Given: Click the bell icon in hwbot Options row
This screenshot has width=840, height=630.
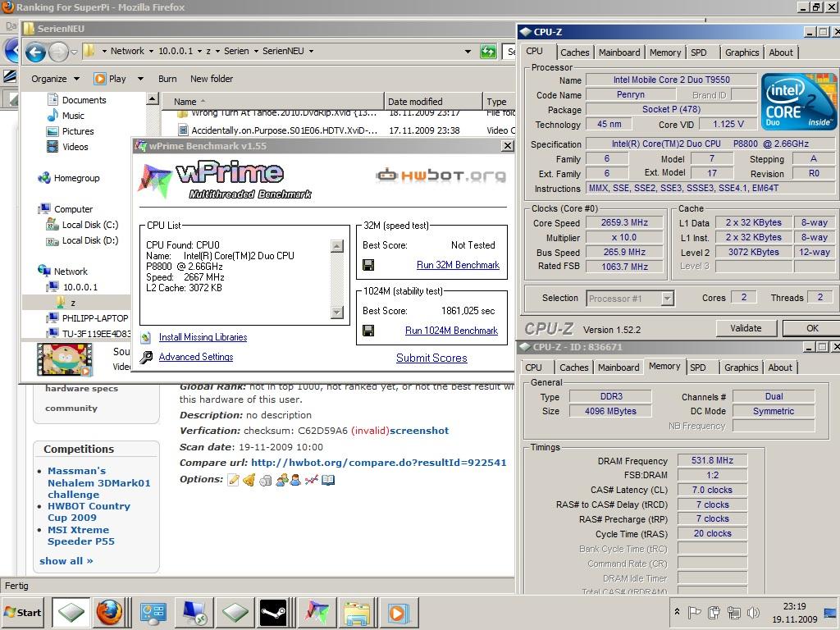Looking at the screenshot, I should 249,480.
